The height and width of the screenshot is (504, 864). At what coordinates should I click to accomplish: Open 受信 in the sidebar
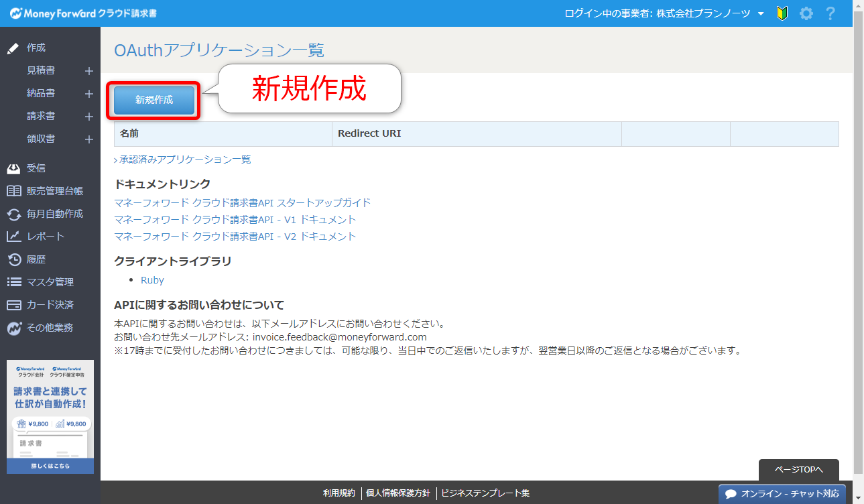36,168
